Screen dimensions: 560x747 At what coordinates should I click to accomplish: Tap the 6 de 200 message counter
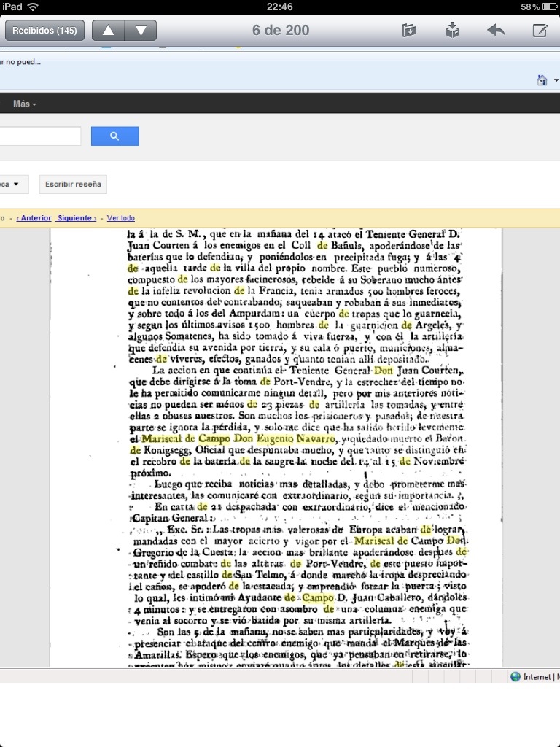[281, 31]
